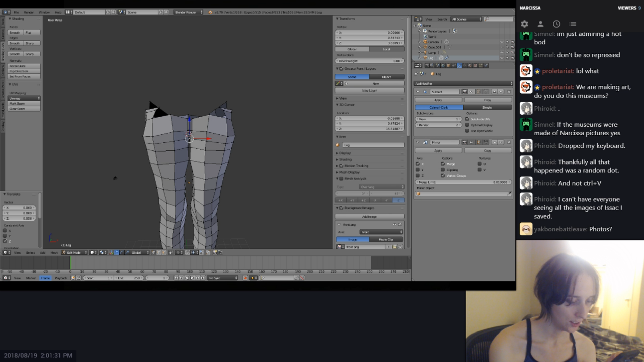Adjust the Bevel Weight slider

(x=370, y=61)
